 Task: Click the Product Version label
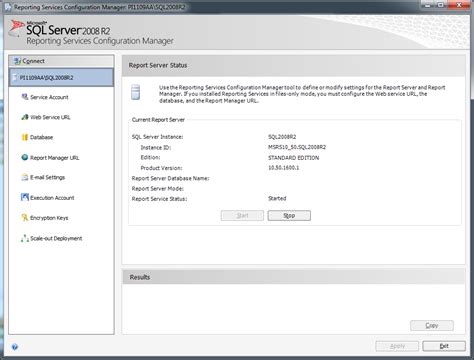(161, 168)
